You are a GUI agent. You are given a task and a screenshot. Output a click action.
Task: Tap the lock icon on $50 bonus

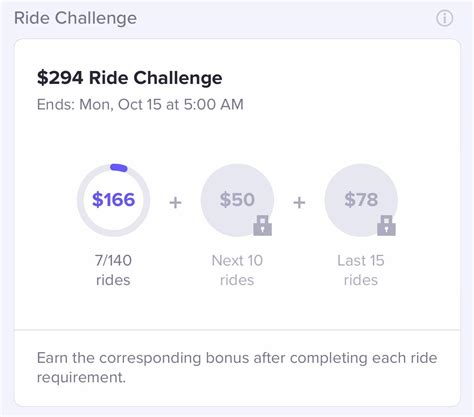click(263, 226)
